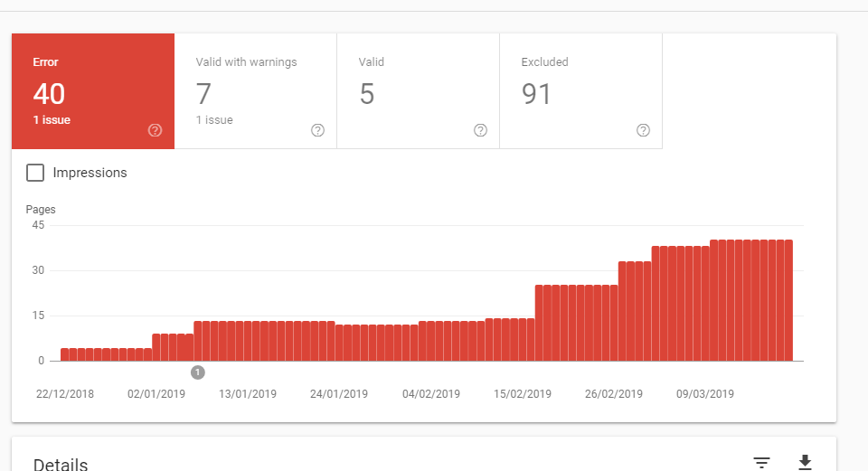
Task: Switch to the Valid with warnings tab
Action: click(255, 90)
